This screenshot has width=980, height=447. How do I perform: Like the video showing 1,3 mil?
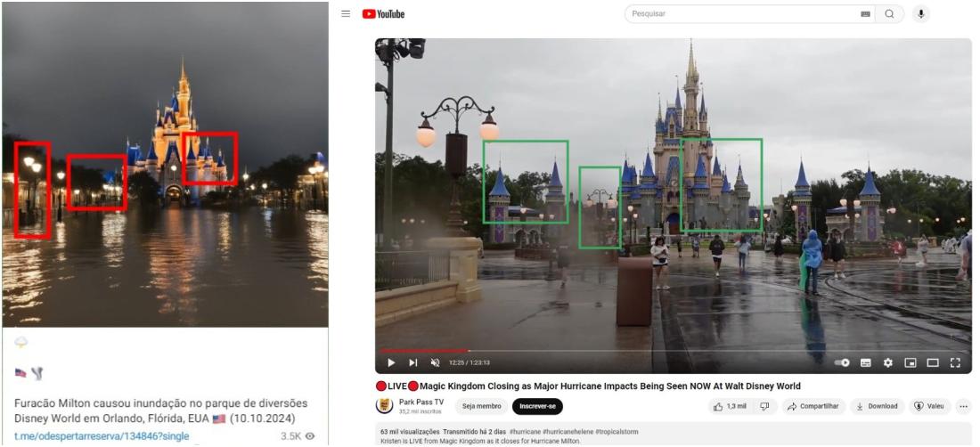(731, 406)
